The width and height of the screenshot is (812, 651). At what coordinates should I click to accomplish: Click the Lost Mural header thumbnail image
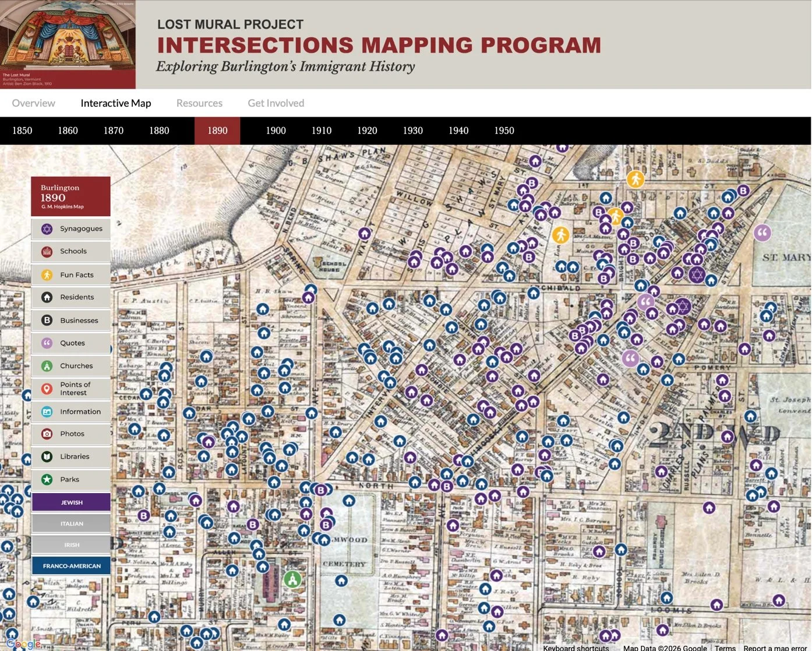(68, 44)
